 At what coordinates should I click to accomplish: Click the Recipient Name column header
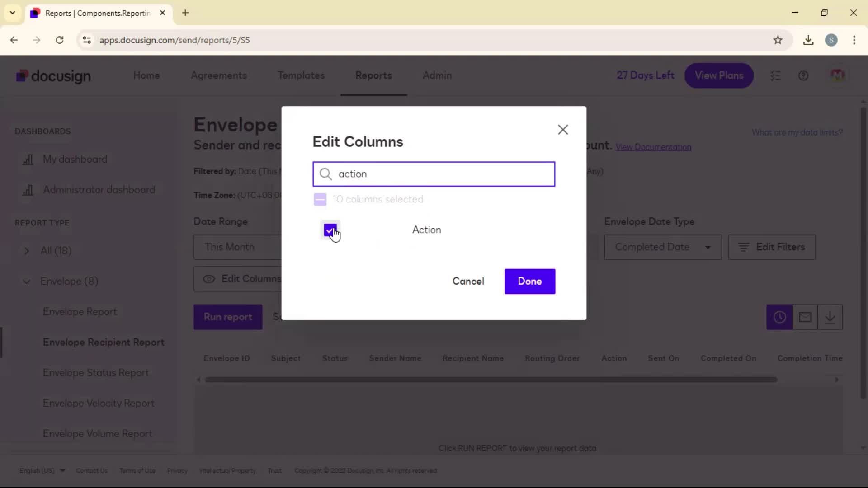coord(473,358)
